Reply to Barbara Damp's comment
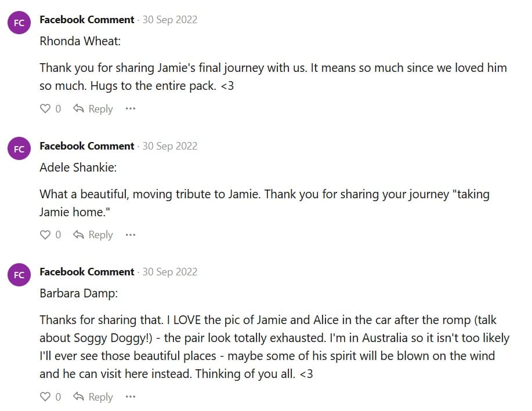The image size is (532, 411). [x=93, y=397]
